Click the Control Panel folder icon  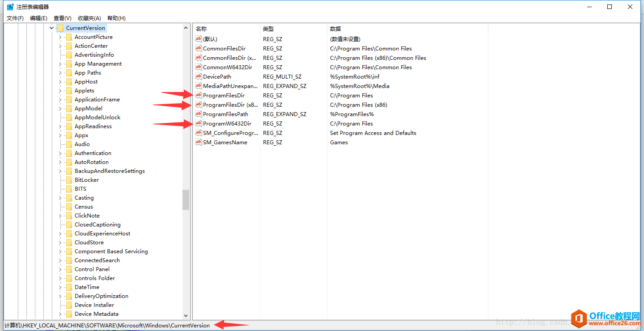coord(69,269)
